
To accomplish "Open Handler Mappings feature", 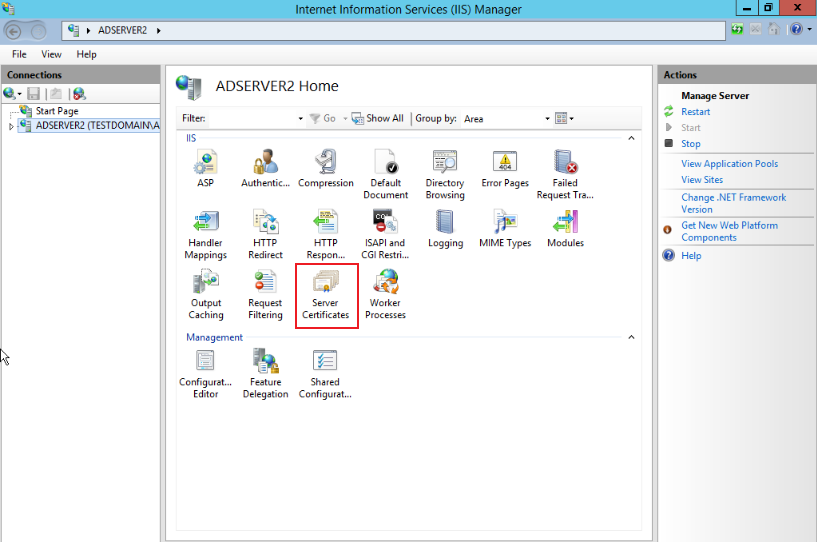I will coord(205,234).
